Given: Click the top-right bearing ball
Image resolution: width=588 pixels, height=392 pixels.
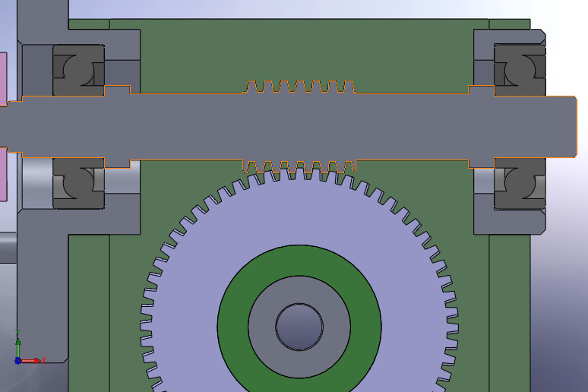Looking at the screenshot, I should pos(521,71).
